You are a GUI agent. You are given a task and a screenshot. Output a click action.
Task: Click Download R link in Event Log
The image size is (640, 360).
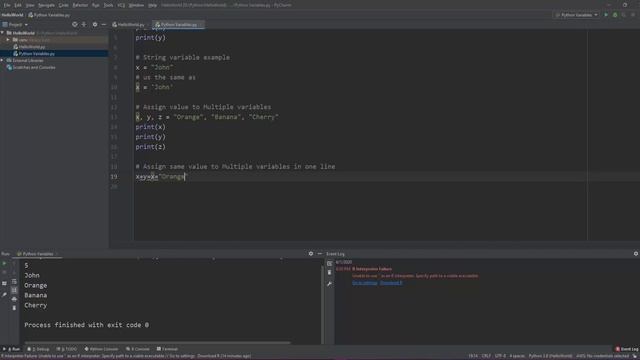(391, 283)
